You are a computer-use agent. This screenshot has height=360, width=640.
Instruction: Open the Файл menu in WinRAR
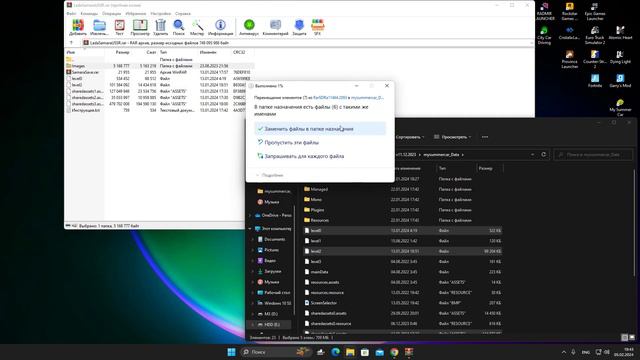[x=71, y=13]
